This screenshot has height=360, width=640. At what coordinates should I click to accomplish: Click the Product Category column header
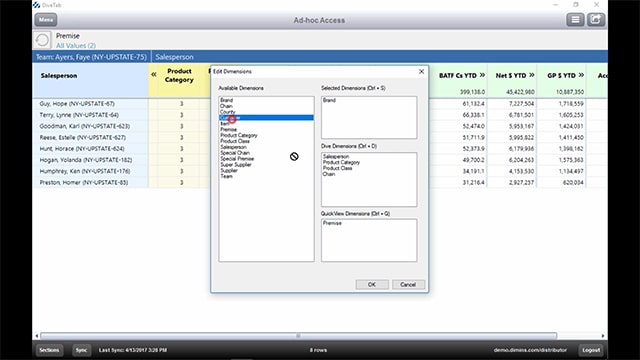pos(179,76)
